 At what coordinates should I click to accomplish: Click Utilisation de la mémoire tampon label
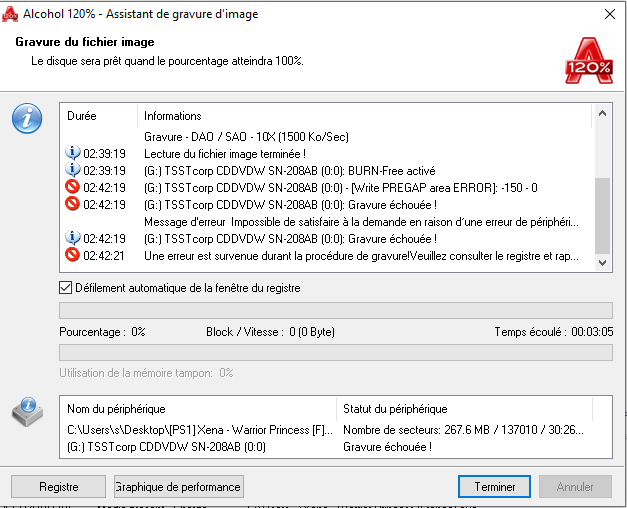click(146, 373)
